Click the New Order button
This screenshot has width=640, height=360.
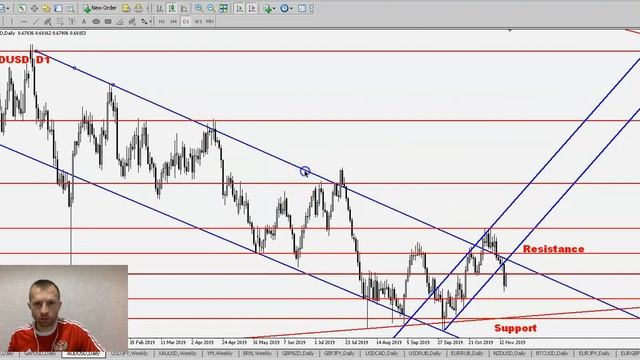(x=100, y=8)
